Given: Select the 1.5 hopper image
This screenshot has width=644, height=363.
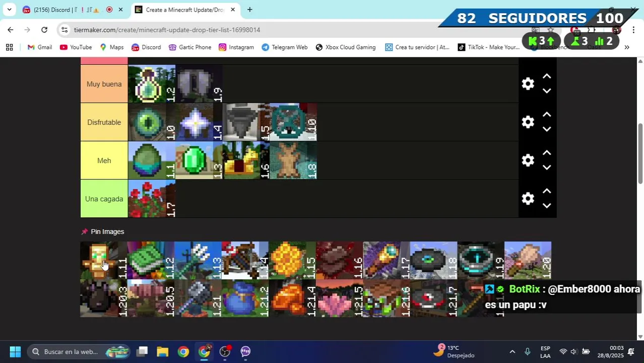Looking at the screenshot, I should (246, 122).
